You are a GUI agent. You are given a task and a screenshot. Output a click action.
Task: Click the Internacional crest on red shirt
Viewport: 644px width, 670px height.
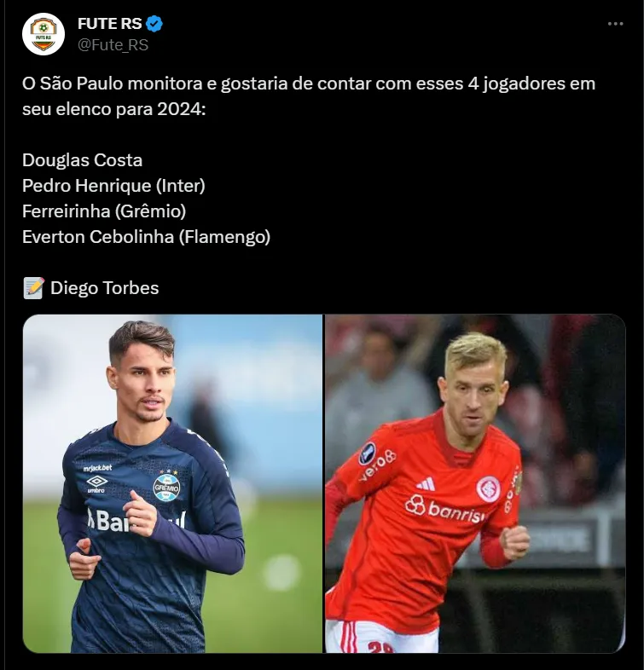[x=489, y=488]
